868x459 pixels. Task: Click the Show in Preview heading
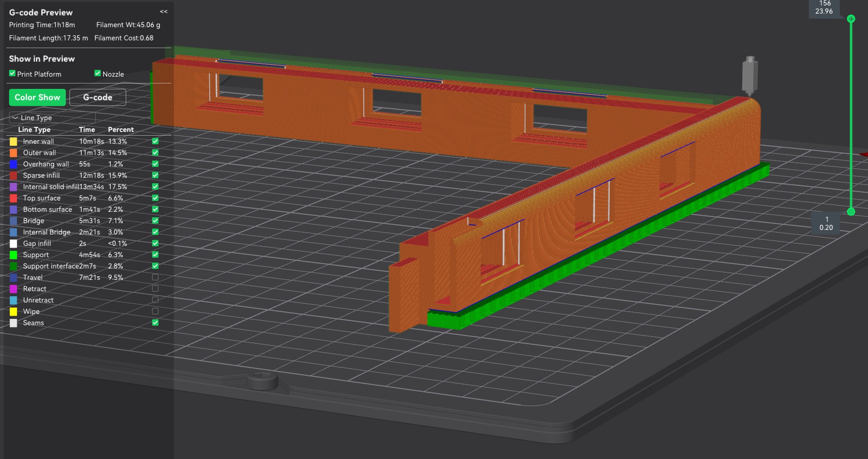pos(42,59)
